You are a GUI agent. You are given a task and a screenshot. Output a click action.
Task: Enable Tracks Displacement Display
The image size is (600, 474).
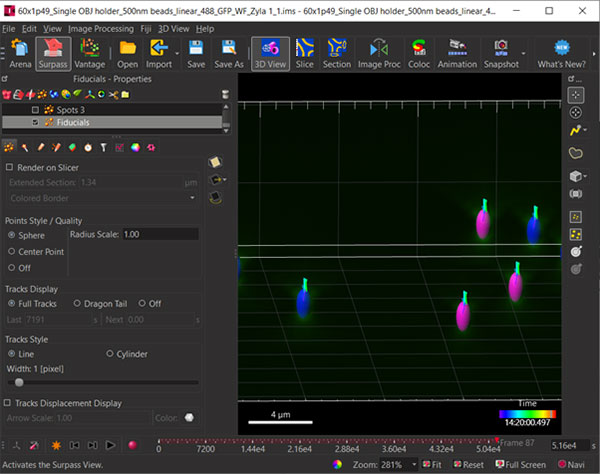click(x=7, y=403)
